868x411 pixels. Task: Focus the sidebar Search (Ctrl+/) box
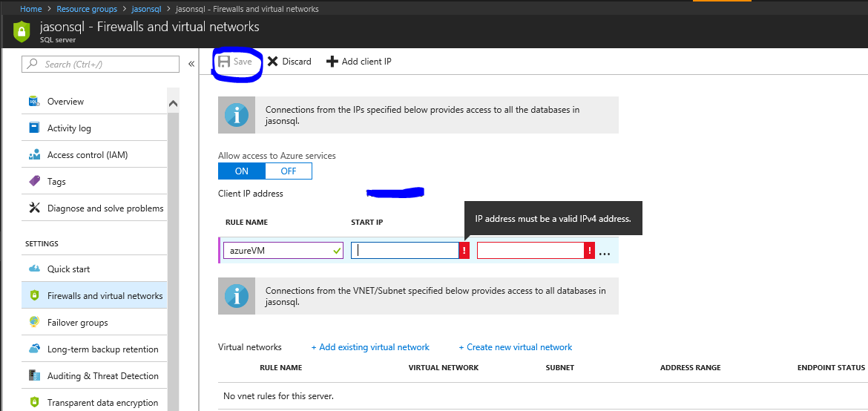pyautogui.click(x=101, y=65)
